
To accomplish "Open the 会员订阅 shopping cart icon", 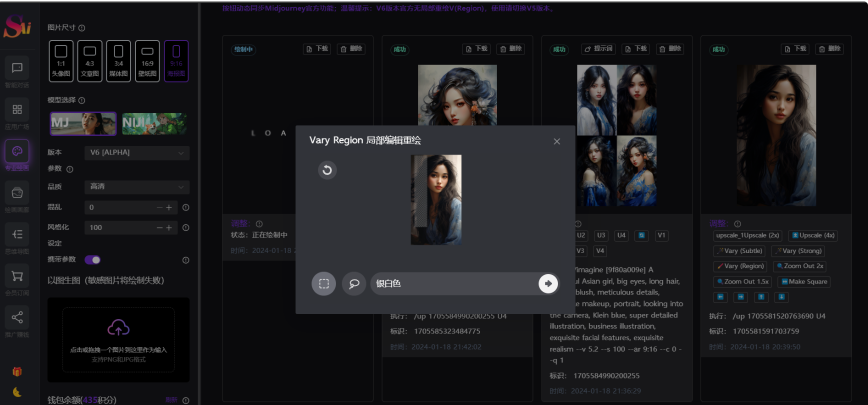I will [x=17, y=276].
